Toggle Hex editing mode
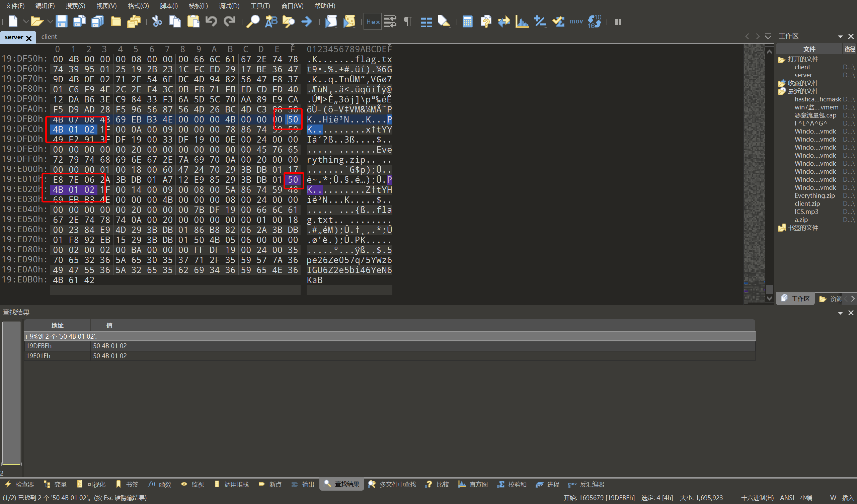857x504 pixels. (373, 22)
